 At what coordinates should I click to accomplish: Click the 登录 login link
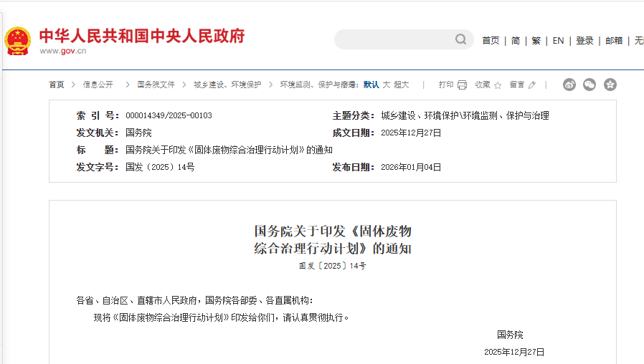[x=584, y=41]
